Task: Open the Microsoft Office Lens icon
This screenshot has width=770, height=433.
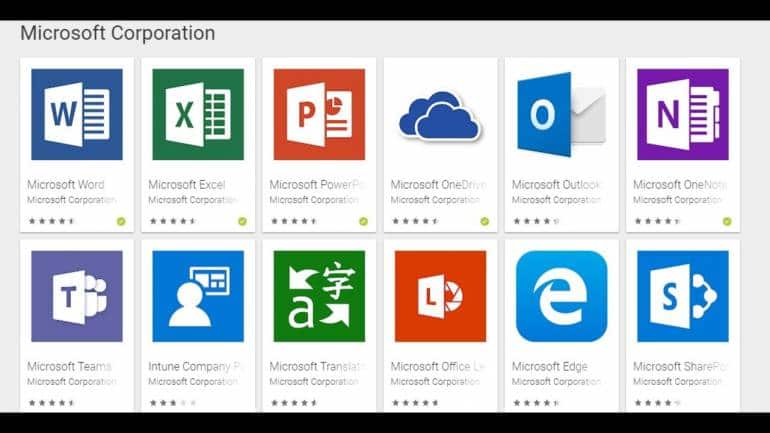Action: (x=440, y=296)
